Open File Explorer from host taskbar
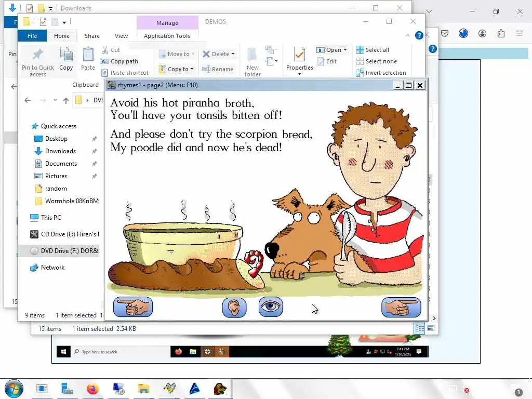Screen dimensions: 532x399 [x=143, y=389]
